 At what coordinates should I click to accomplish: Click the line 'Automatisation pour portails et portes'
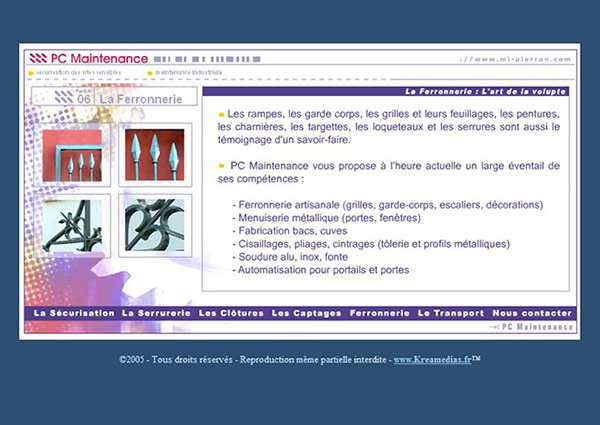click(321, 270)
